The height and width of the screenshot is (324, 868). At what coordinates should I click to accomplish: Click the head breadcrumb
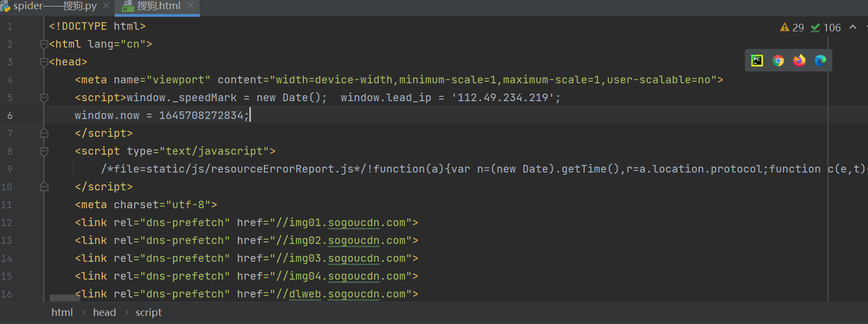tap(104, 313)
